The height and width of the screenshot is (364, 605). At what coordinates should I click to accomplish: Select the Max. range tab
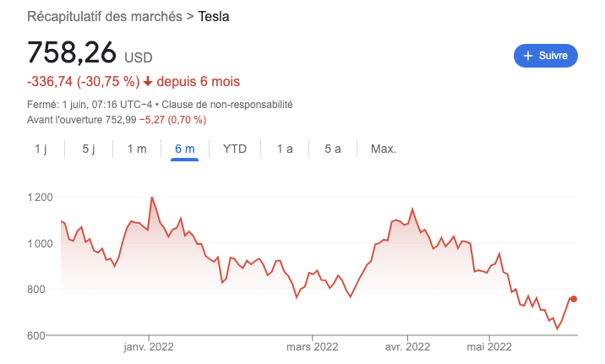point(384,149)
